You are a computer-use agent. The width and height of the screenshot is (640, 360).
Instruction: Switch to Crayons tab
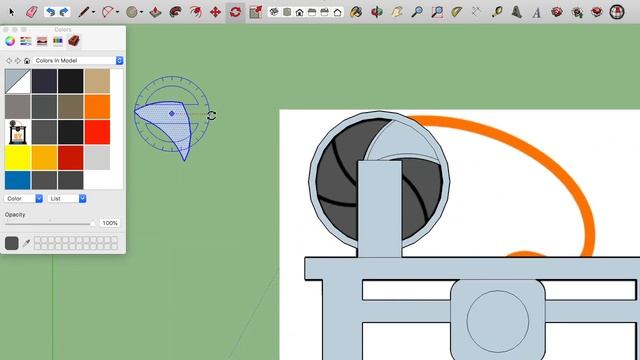tap(58, 41)
